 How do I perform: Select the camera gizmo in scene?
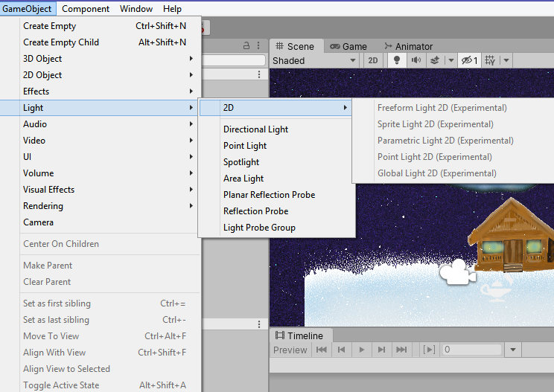click(456, 273)
